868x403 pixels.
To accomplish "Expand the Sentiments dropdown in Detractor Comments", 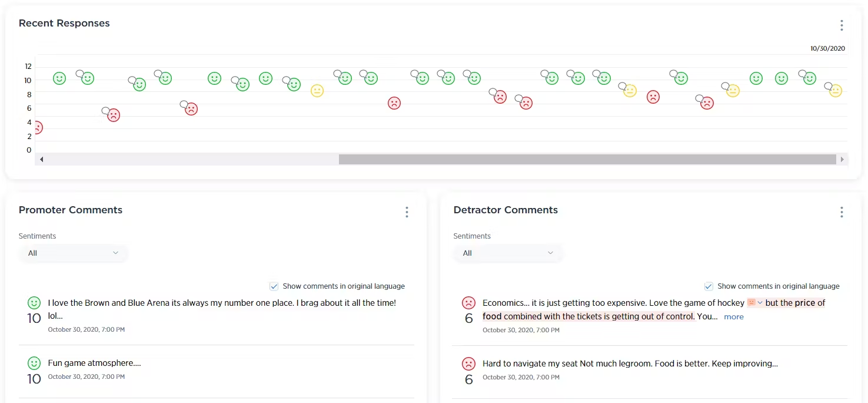I will [x=507, y=253].
